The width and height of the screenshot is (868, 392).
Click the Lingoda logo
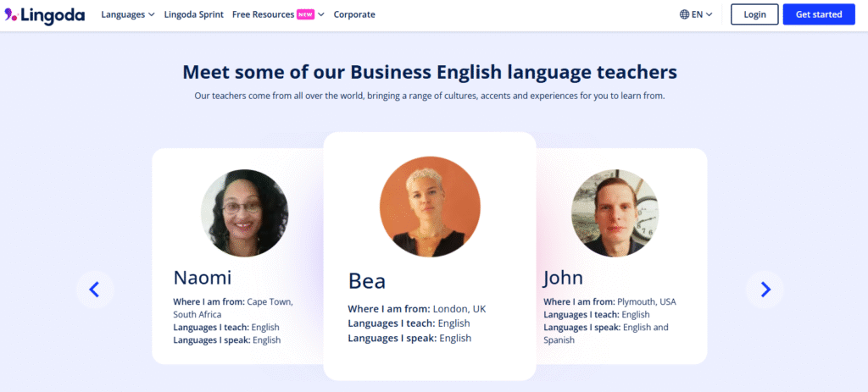(45, 14)
